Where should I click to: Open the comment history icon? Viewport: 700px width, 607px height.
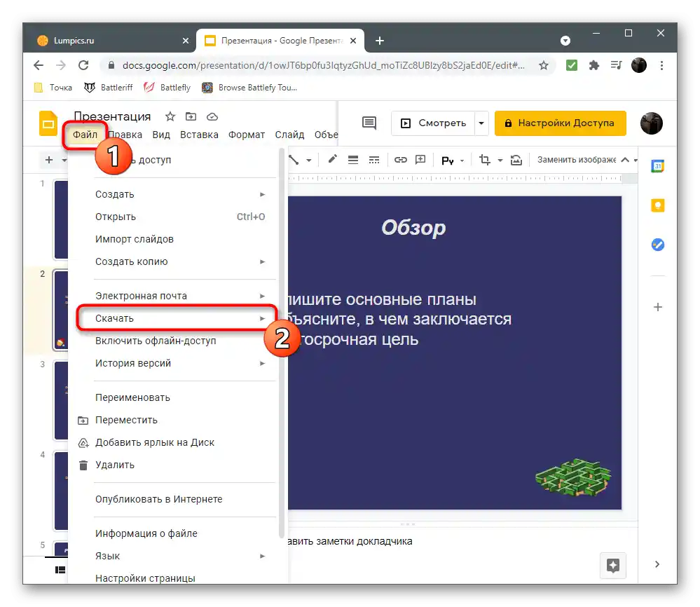369,123
